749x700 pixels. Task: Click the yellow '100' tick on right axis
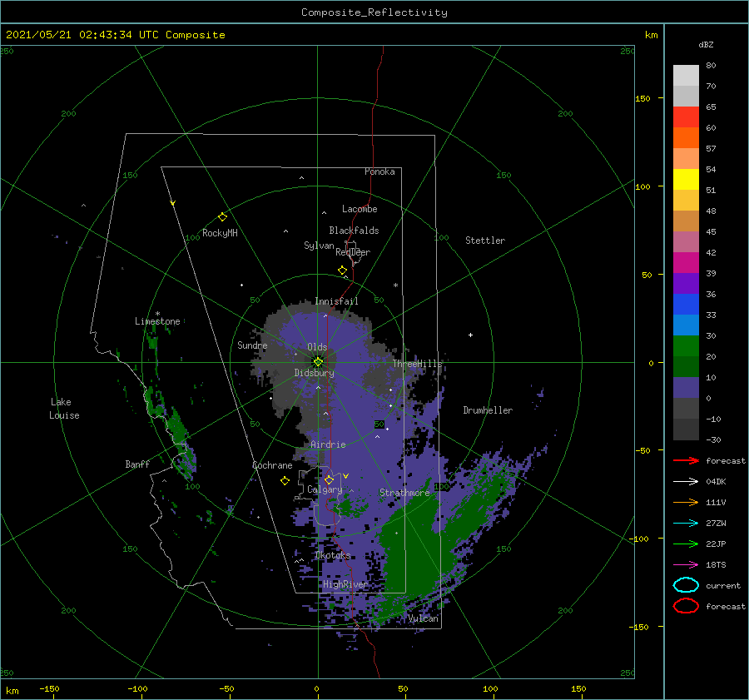(x=642, y=186)
